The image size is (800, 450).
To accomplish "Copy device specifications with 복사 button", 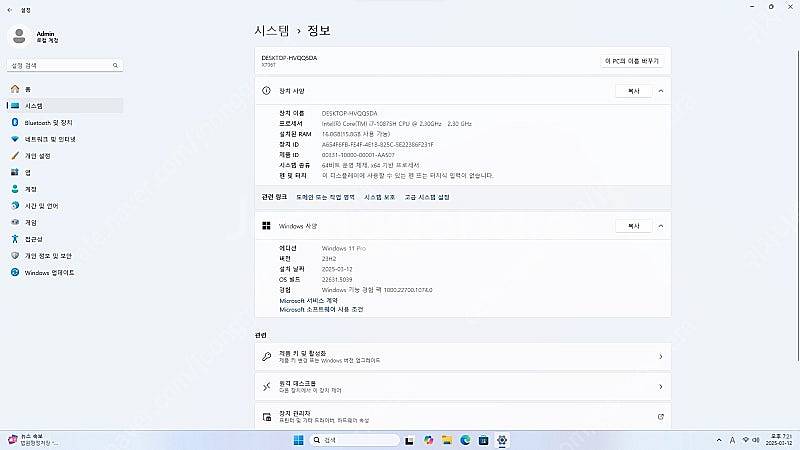I will (634, 91).
